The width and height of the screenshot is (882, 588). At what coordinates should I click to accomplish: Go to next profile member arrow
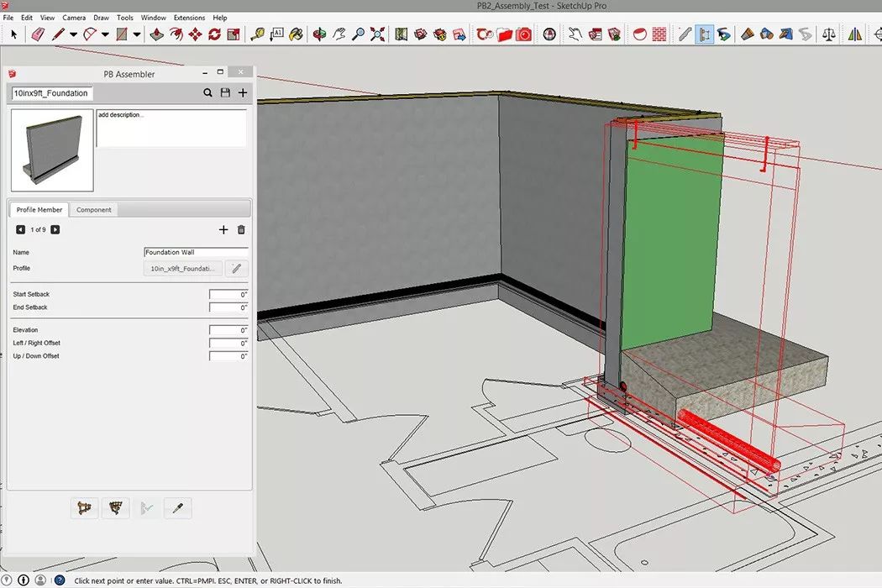pos(55,230)
